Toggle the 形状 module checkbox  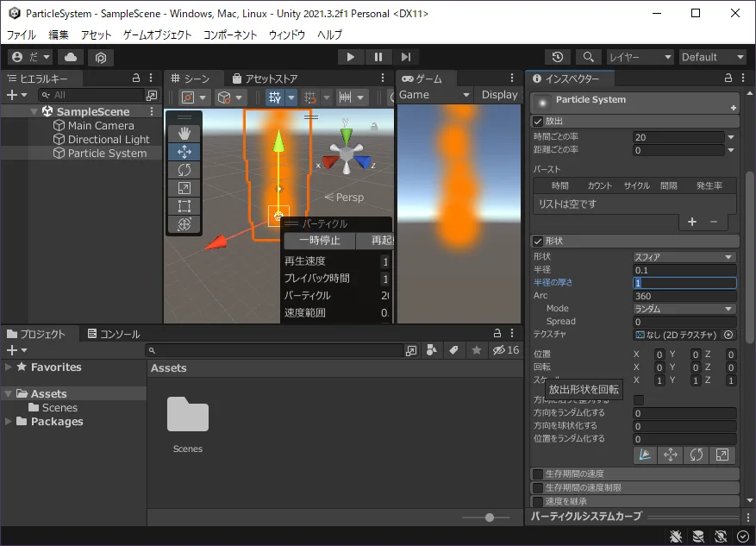(x=538, y=241)
